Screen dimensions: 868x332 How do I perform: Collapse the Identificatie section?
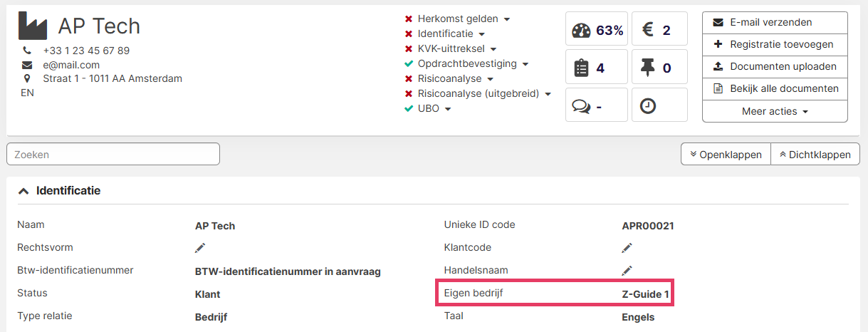click(24, 191)
